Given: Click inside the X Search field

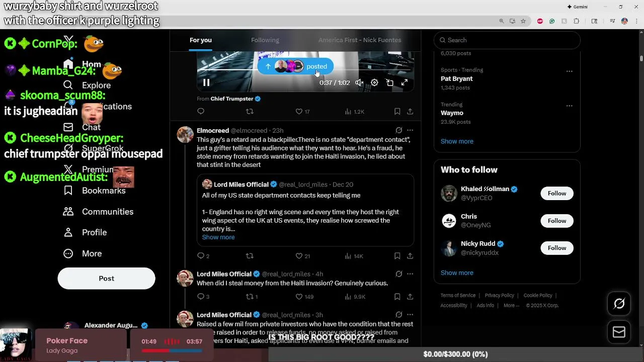Looking at the screenshot, I should point(507,40).
